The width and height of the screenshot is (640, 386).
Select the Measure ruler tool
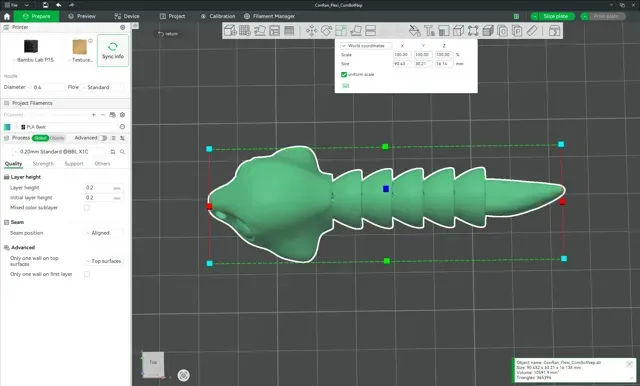pos(532,31)
